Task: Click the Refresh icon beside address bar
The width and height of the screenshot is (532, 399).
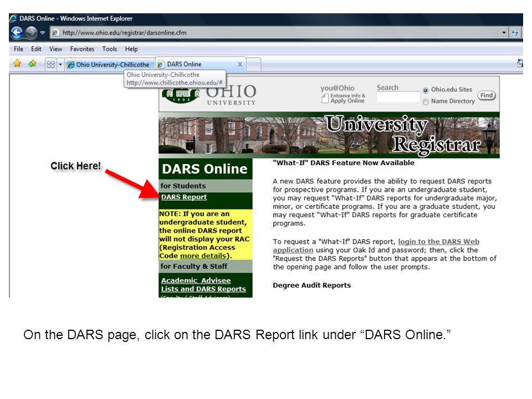Action: click(x=515, y=33)
